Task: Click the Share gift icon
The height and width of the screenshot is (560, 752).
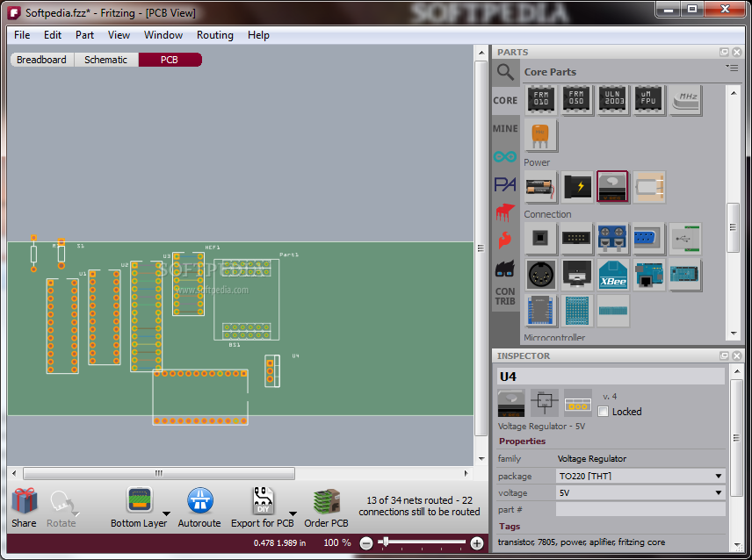Action: [25, 501]
